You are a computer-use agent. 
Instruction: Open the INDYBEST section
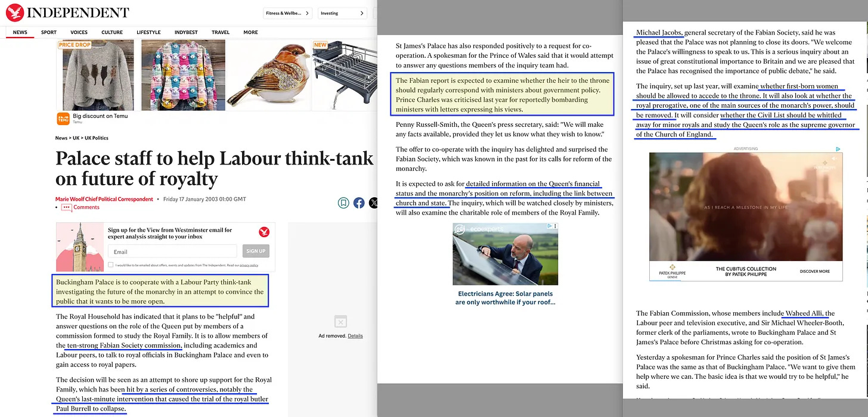tap(187, 32)
